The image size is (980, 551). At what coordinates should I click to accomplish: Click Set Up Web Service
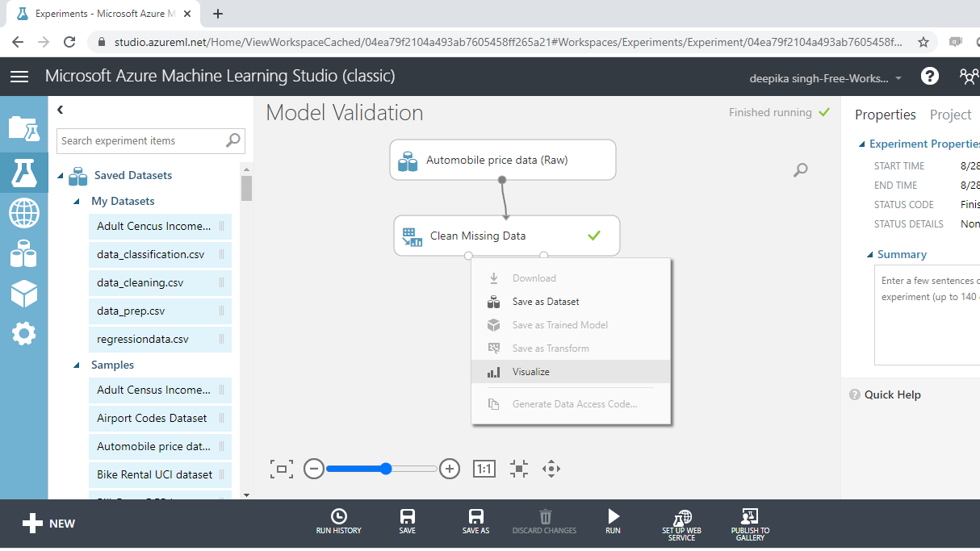682,525
